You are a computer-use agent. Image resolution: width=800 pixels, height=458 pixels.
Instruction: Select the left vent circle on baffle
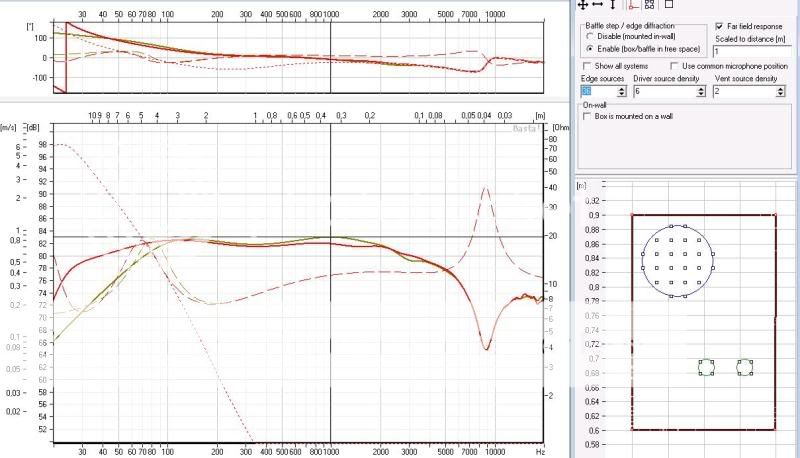click(x=705, y=368)
